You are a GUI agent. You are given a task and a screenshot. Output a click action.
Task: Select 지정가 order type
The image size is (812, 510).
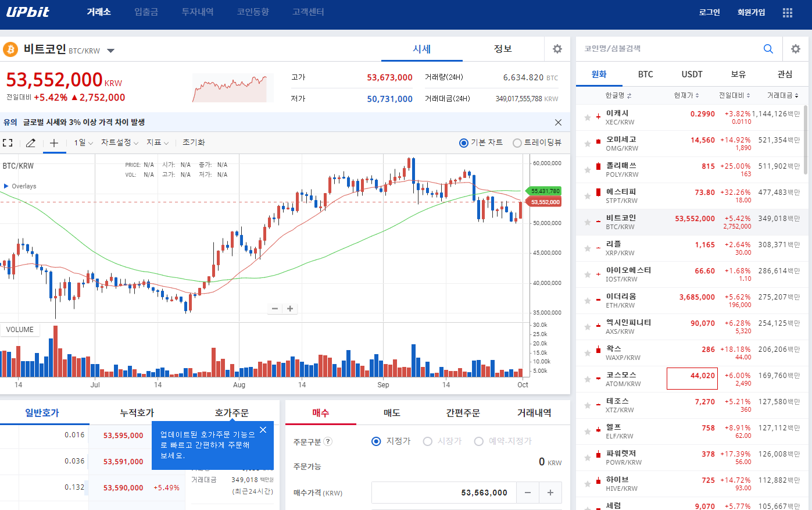376,441
